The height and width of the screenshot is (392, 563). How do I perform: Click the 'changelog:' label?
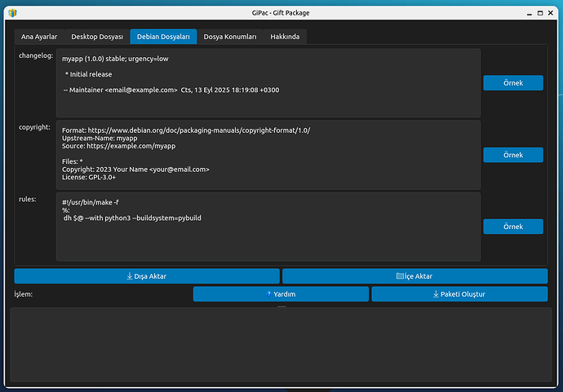(x=36, y=55)
